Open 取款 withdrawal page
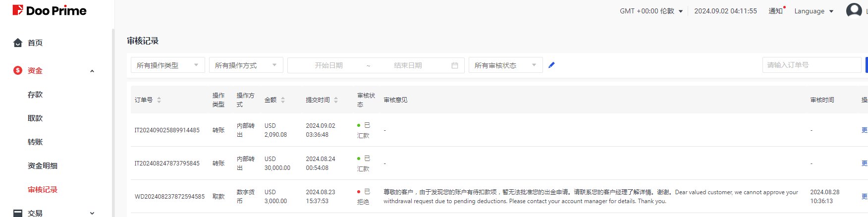The width and height of the screenshot is (868, 217). click(x=35, y=118)
